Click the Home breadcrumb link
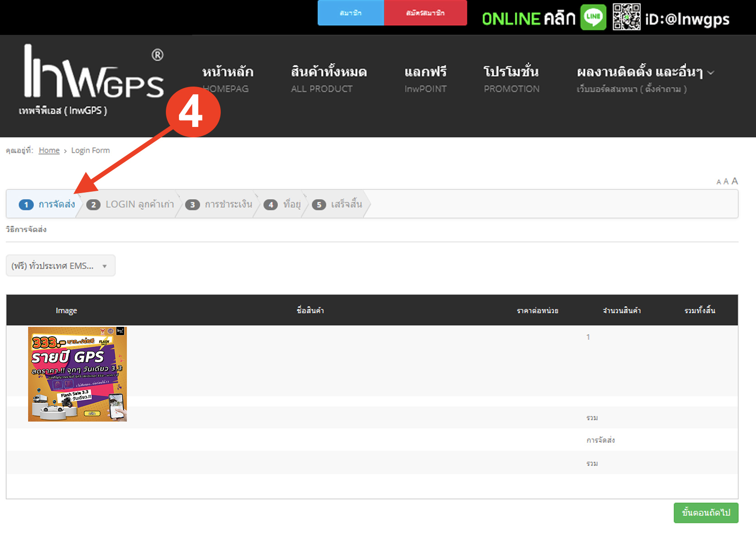The image size is (756, 534). (x=49, y=150)
